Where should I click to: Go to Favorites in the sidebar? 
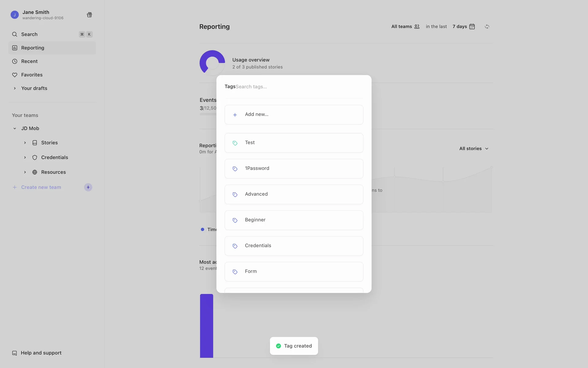pyautogui.click(x=32, y=75)
